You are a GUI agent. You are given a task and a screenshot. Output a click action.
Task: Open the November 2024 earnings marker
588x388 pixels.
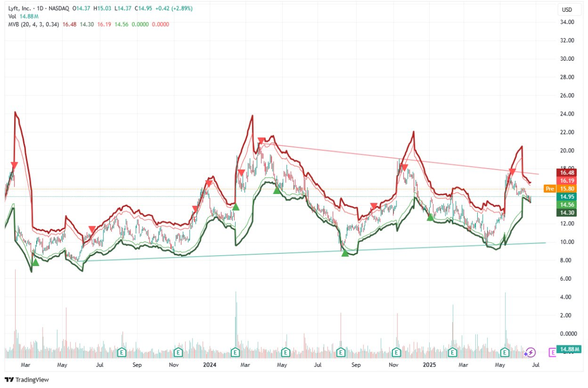pos(397,352)
